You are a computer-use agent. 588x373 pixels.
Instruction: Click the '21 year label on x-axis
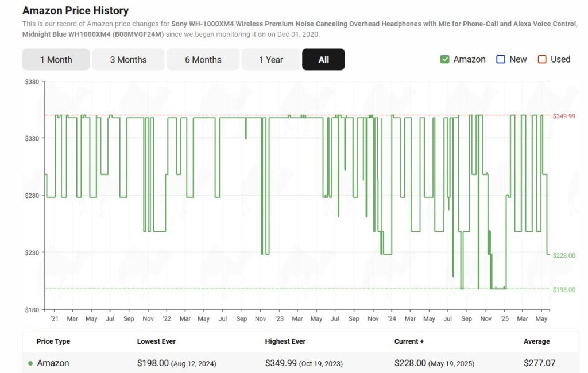(55, 318)
